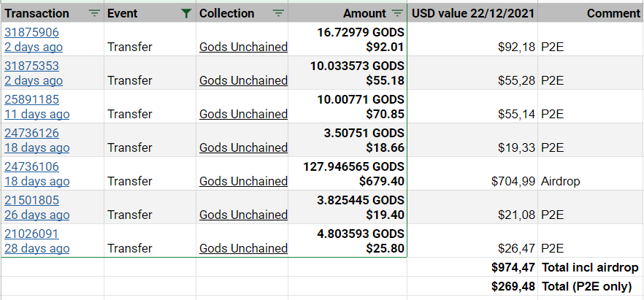The height and width of the screenshot is (300, 644).
Task: Open the Amount column filter icon
Action: [397, 14]
